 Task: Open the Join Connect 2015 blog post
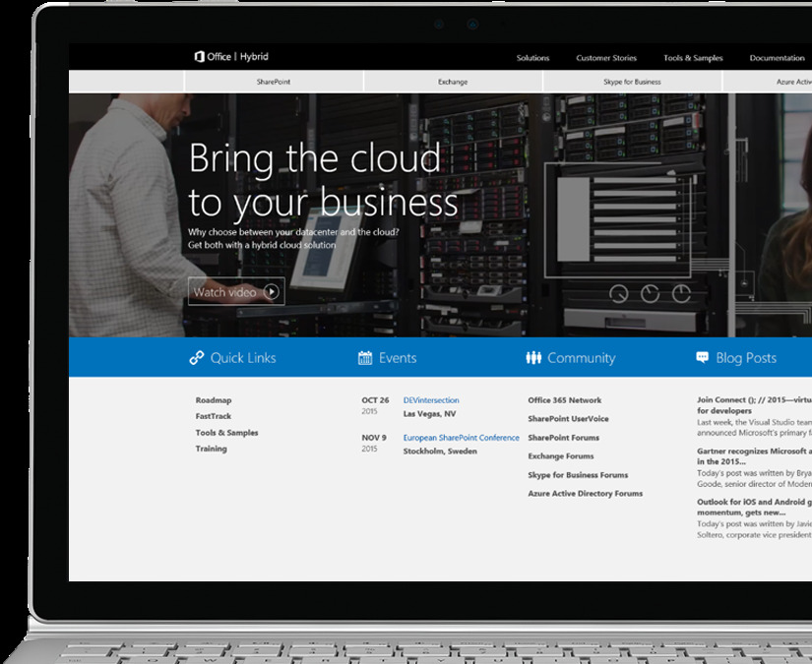[x=754, y=405]
